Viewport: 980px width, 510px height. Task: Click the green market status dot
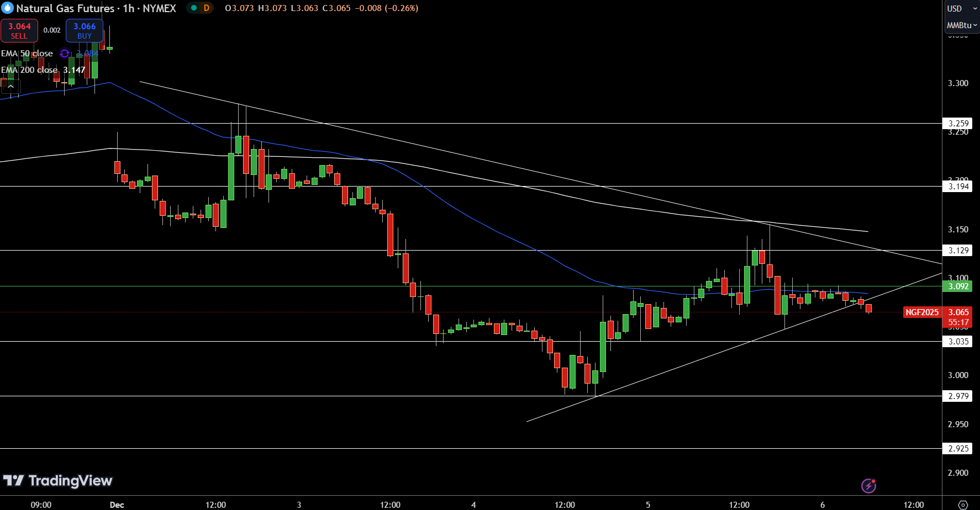(193, 8)
